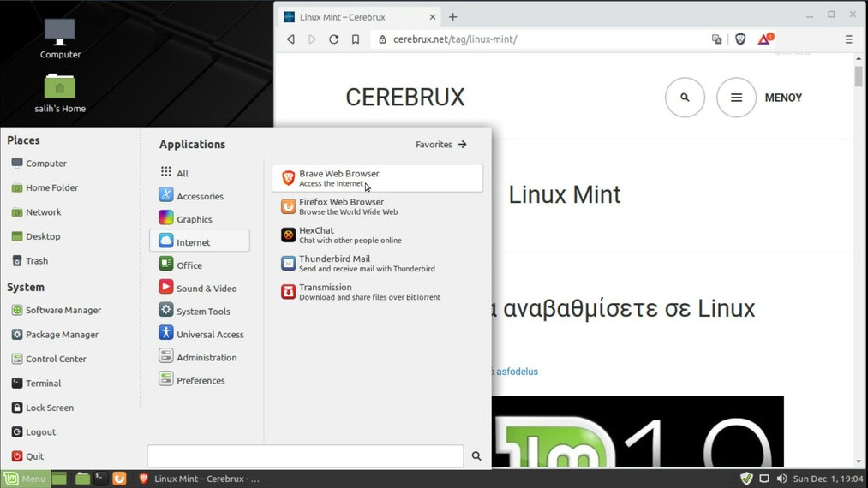
Task: Click the translate icon in address bar
Action: (717, 39)
